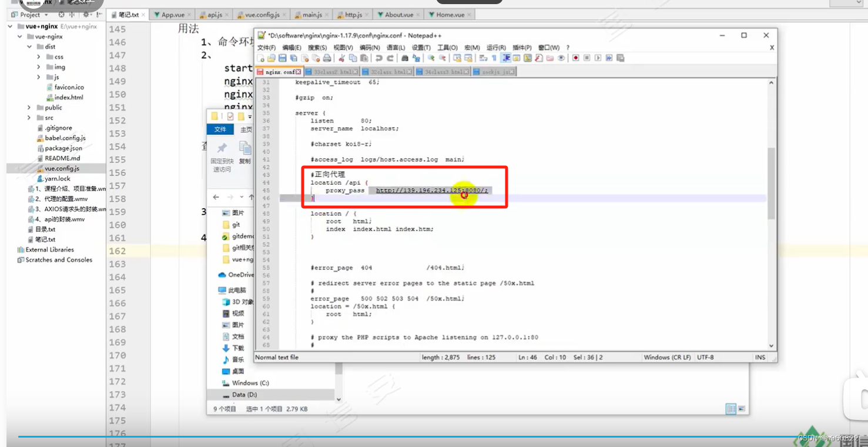This screenshot has height=447, width=868.
Task: Select Data (D:) drive in File Explorer
Action: pos(244,395)
